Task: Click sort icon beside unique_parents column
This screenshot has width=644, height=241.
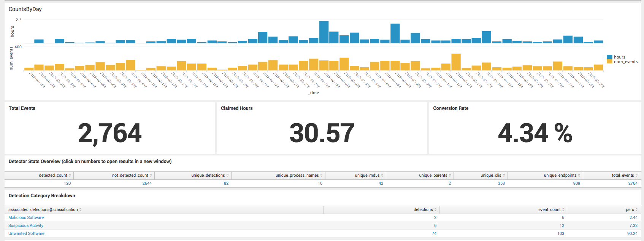Action: [x=450, y=175]
